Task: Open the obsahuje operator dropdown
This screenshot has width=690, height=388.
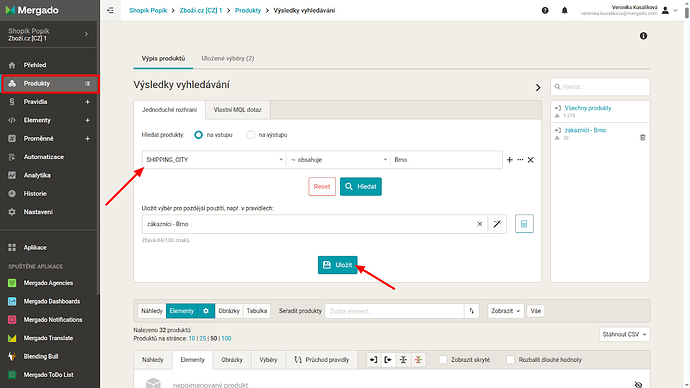Action: pos(338,160)
